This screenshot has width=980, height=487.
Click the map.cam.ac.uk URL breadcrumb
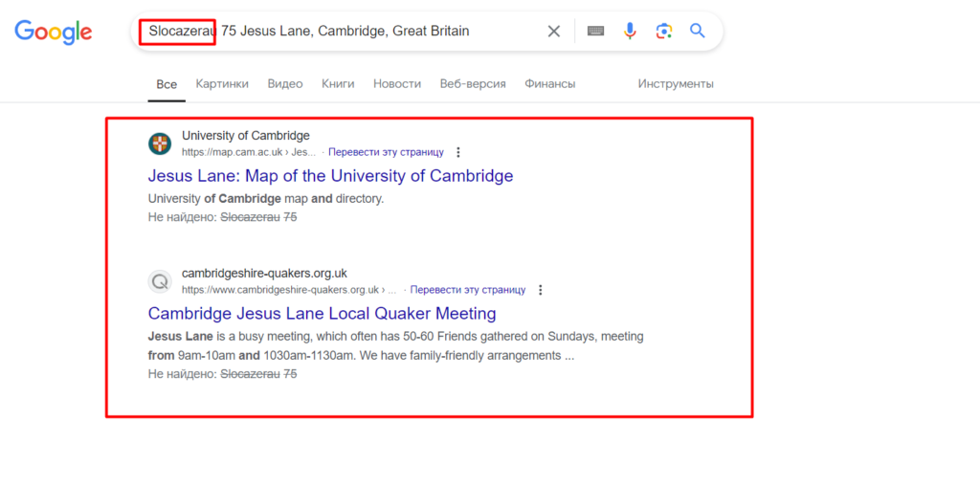249,152
